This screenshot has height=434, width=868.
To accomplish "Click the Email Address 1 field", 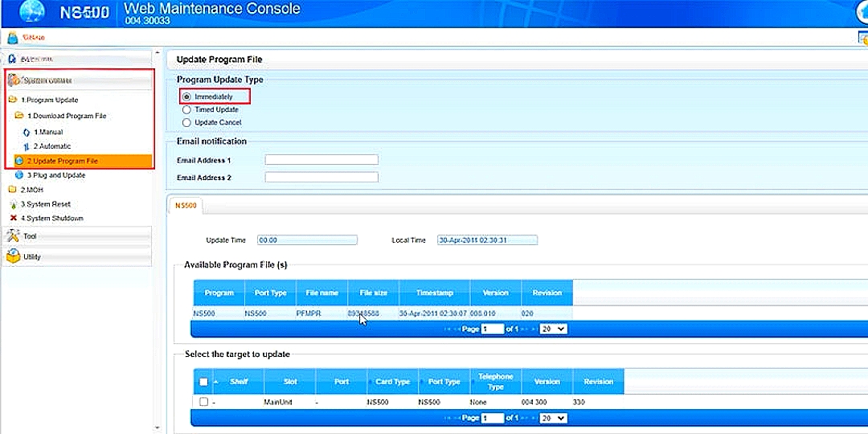I will pos(321,160).
